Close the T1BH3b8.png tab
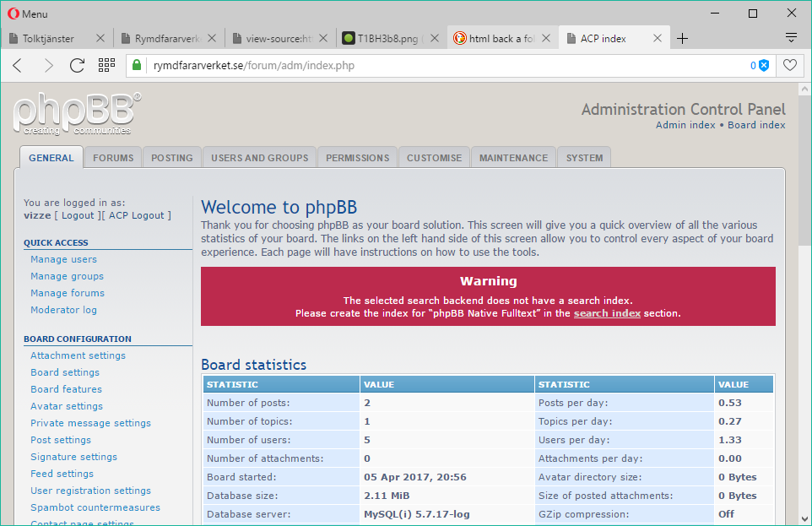 pos(435,38)
